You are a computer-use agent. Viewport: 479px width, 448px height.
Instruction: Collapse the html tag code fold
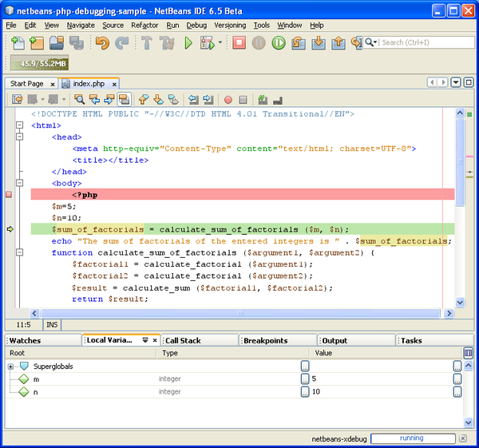click(20, 126)
